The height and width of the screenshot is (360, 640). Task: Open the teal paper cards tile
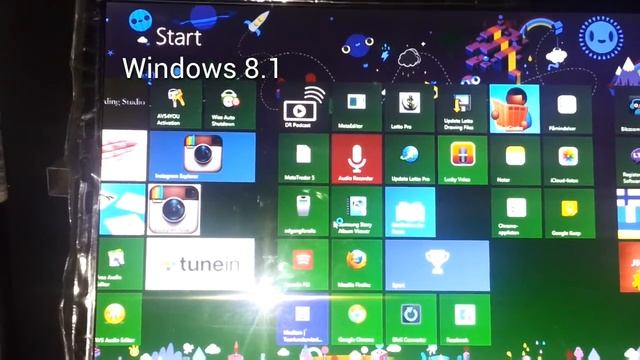point(123,209)
